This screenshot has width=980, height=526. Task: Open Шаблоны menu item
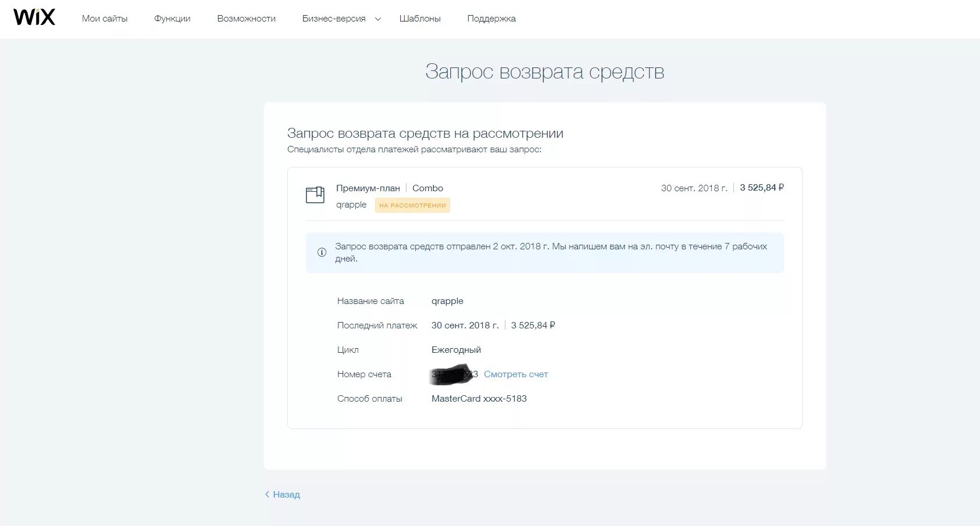420,19
